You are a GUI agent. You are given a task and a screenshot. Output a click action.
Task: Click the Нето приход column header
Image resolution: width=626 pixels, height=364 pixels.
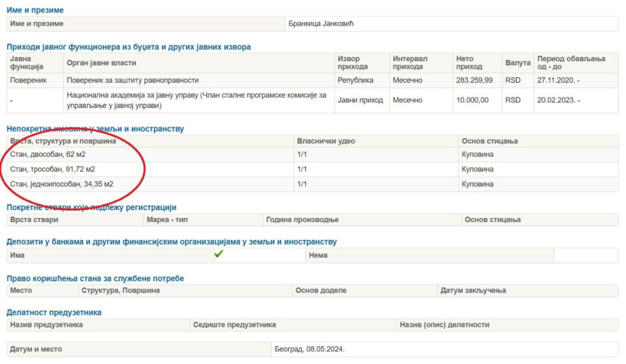pos(469,63)
